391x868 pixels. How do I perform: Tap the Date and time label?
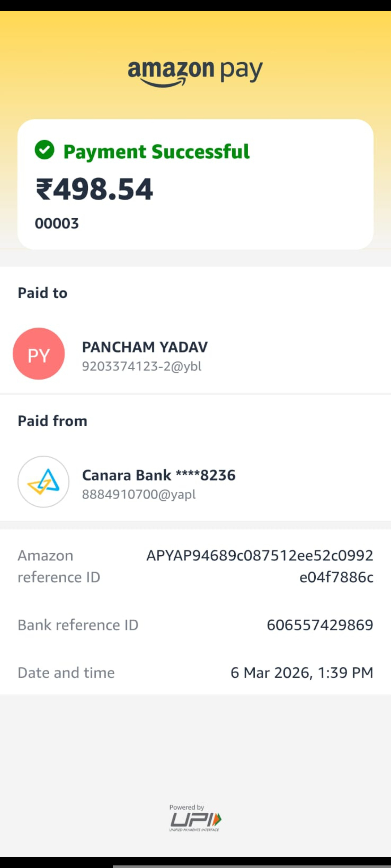[x=66, y=673]
